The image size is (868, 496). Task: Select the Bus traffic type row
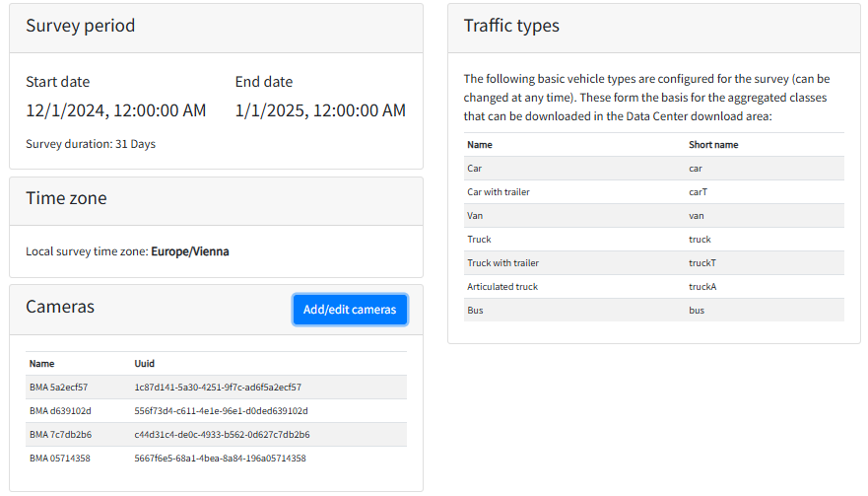[654, 311]
